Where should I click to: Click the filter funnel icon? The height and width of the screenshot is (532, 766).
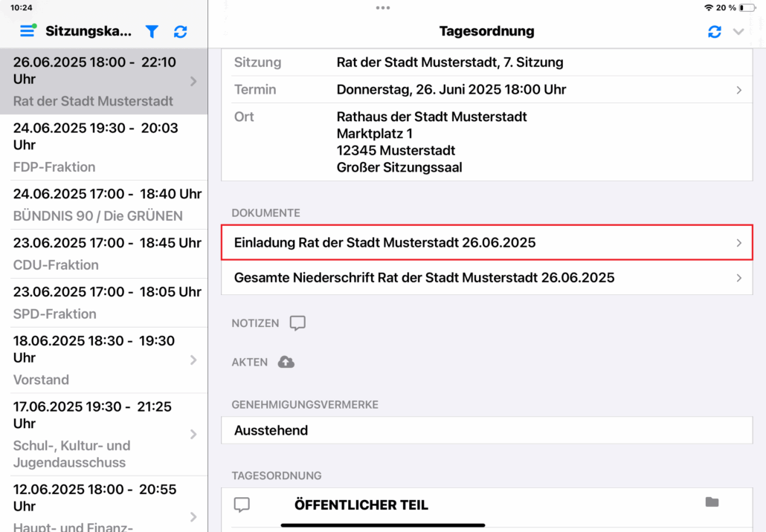(152, 31)
